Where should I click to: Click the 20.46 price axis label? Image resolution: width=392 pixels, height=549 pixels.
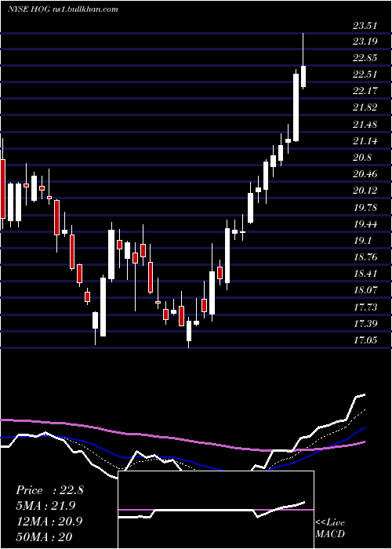(365, 174)
